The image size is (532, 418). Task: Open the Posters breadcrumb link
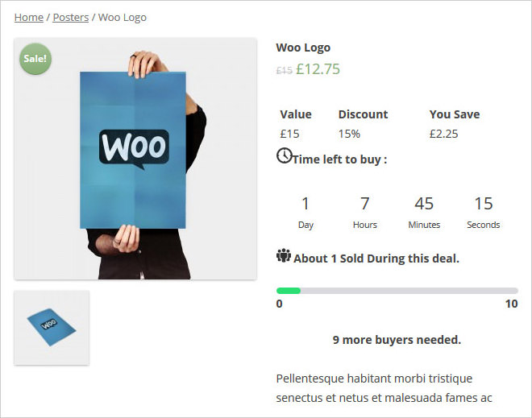coord(71,17)
